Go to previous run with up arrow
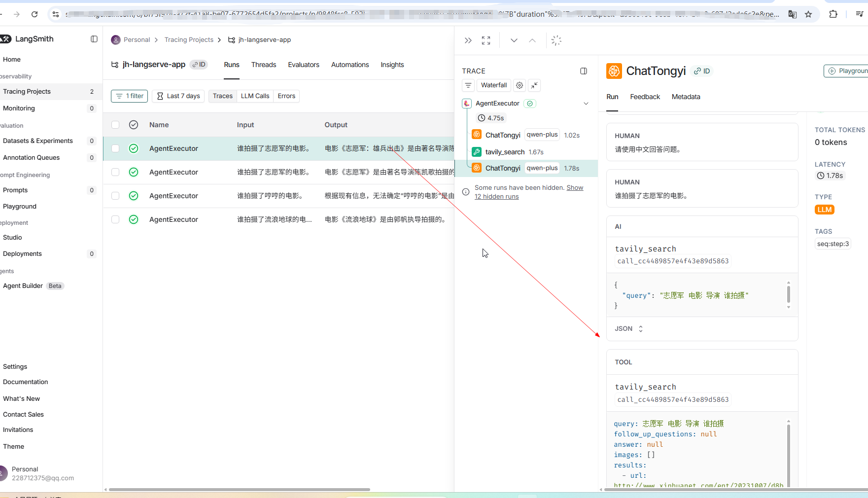 pos(532,40)
